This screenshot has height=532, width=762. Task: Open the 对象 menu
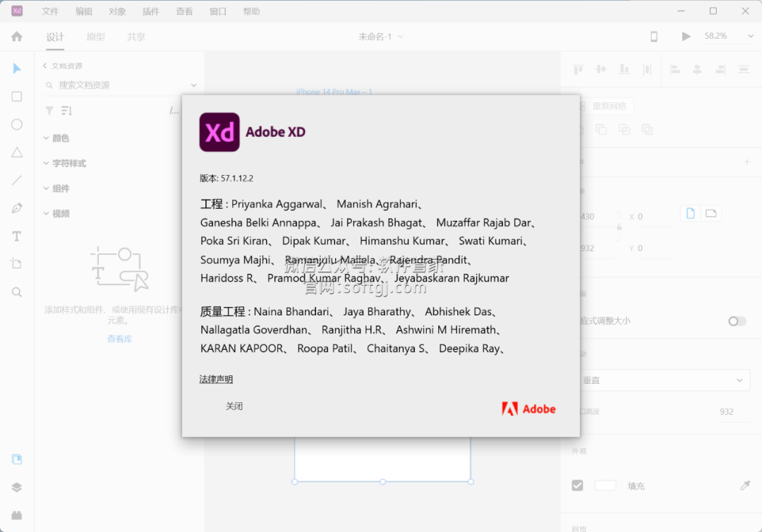pyautogui.click(x=117, y=11)
